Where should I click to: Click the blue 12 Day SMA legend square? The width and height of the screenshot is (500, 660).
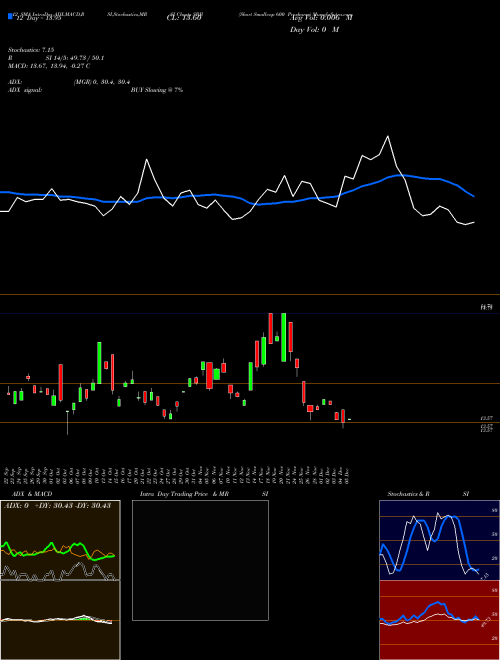10,16
